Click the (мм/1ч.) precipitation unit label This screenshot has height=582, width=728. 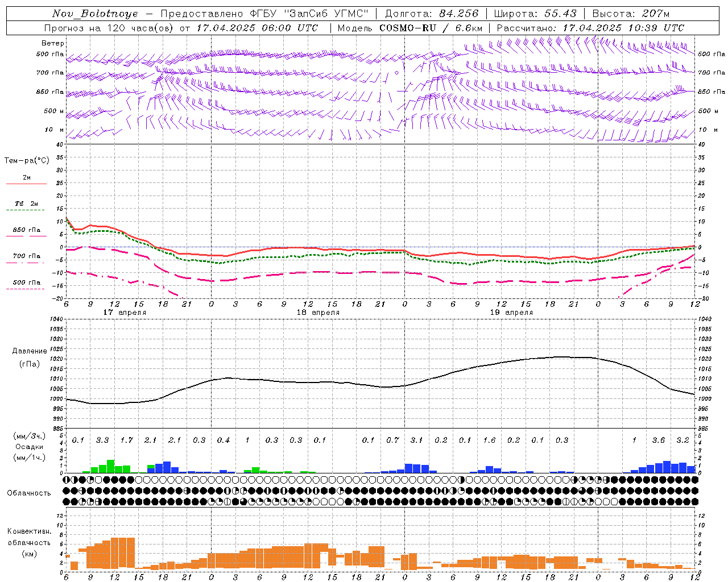coord(29,458)
